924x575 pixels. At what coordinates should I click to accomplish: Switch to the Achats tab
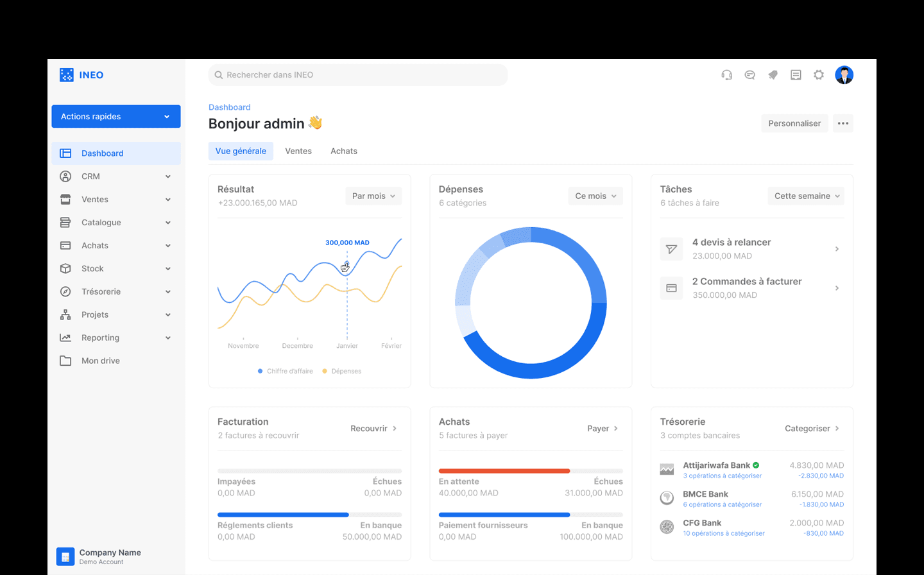pos(344,151)
